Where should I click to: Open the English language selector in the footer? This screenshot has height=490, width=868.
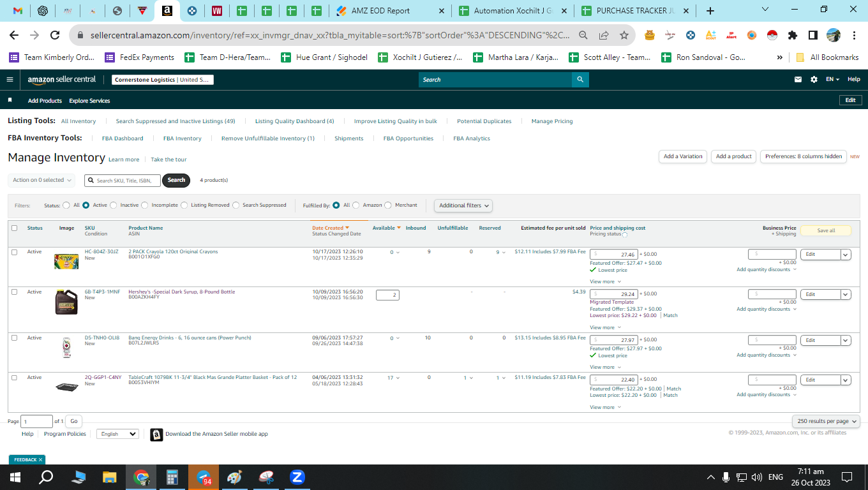click(x=117, y=434)
